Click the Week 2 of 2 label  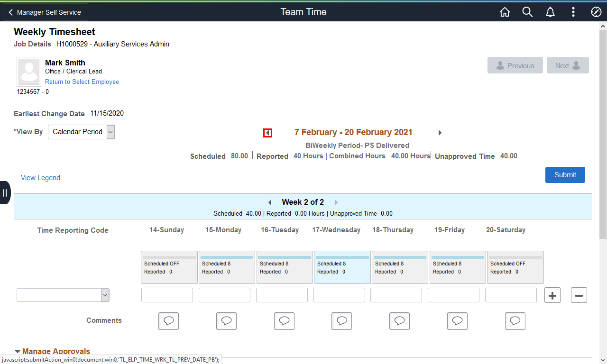tap(303, 202)
